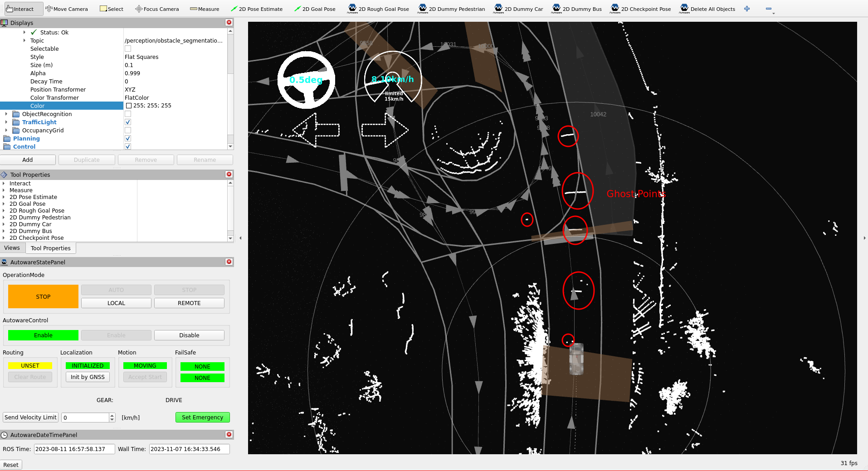Click the plus icon to add tool

(747, 9)
